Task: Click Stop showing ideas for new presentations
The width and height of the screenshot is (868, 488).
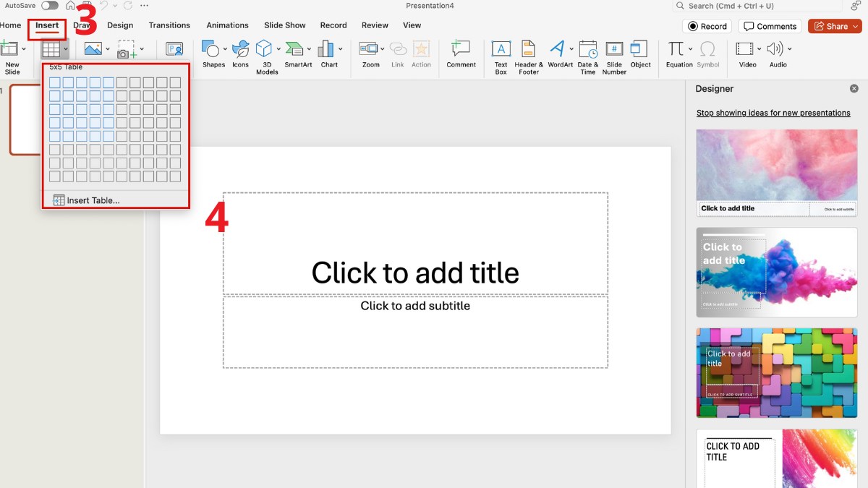Action: tap(773, 113)
